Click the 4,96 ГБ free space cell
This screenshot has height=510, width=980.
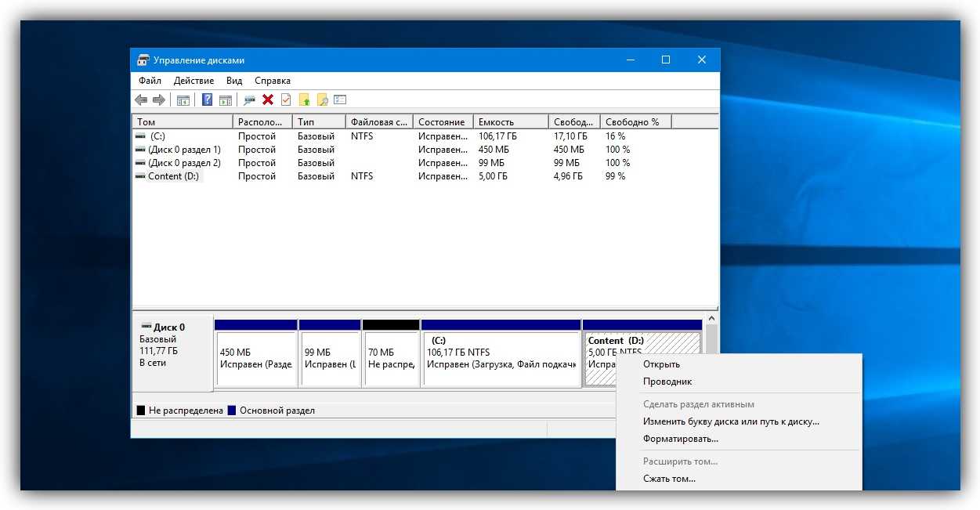(568, 176)
